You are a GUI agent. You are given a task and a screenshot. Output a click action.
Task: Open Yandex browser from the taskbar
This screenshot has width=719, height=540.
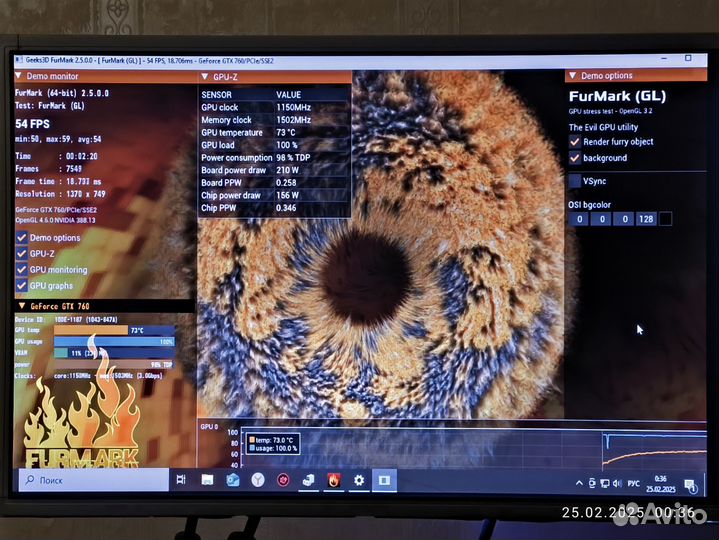point(258,480)
